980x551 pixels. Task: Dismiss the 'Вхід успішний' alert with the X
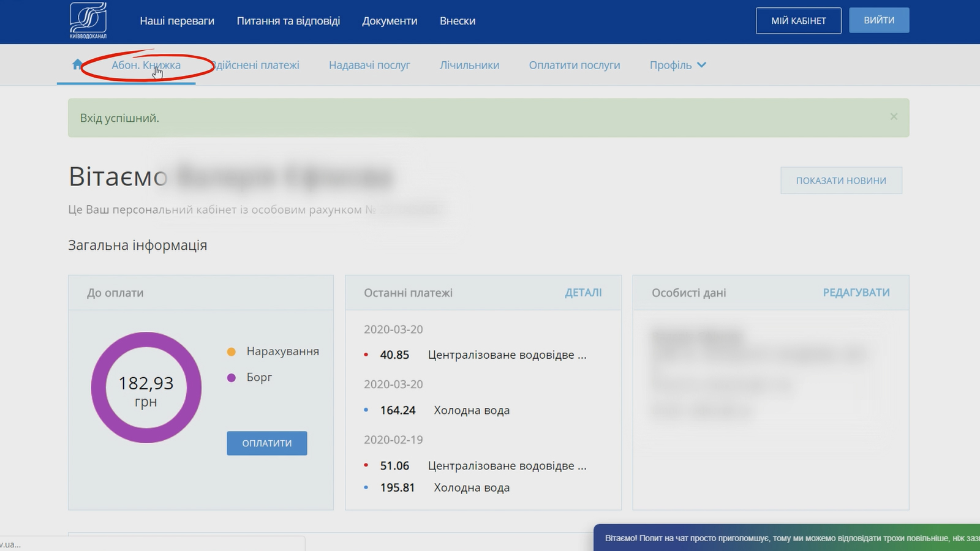point(894,116)
